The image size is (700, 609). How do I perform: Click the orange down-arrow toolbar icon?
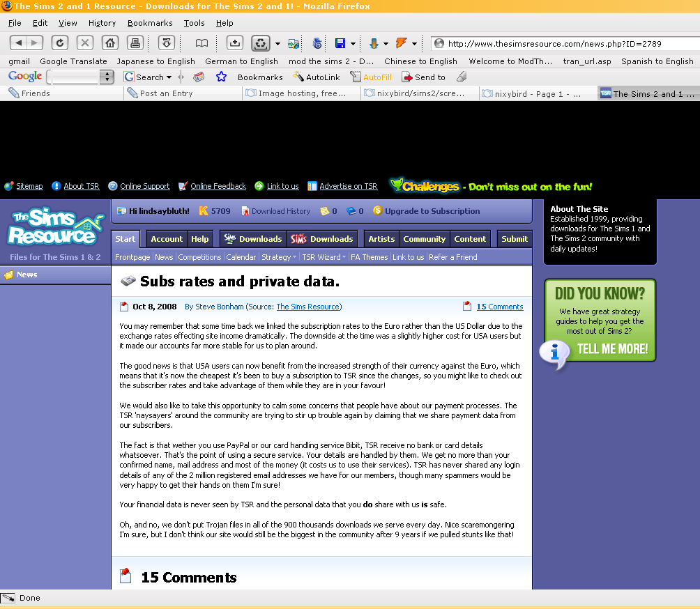click(374, 43)
